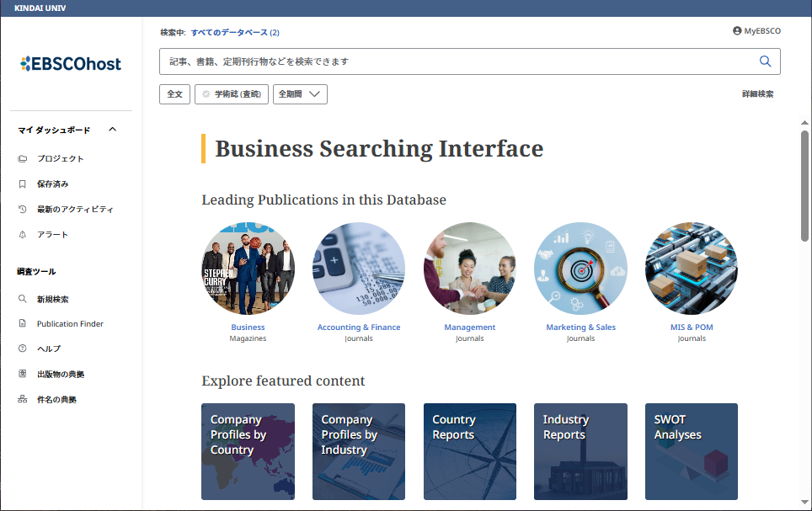Collapse the マイ ダッシュボード section chevron
This screenshot has width=812, height=511.
click(x=112, y=130)
